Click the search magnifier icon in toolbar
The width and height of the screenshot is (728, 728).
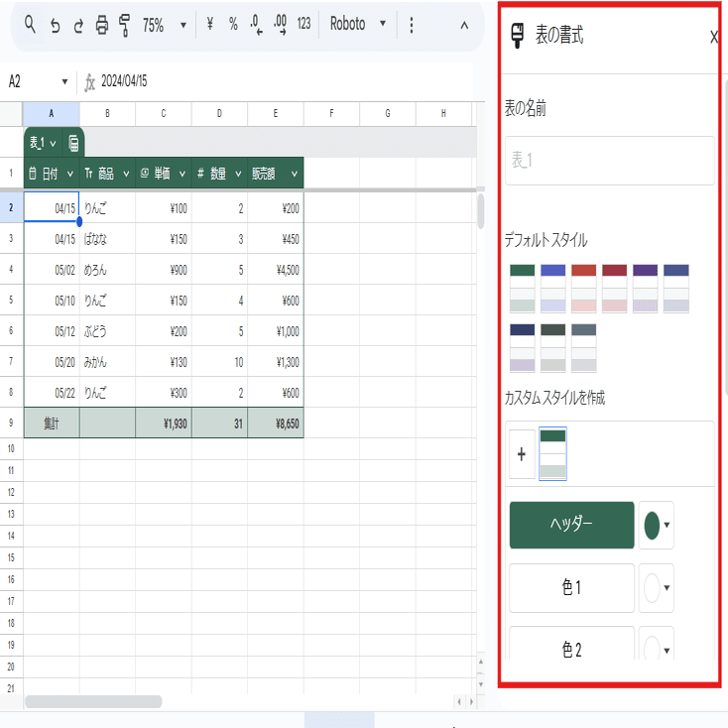[30, 24]
